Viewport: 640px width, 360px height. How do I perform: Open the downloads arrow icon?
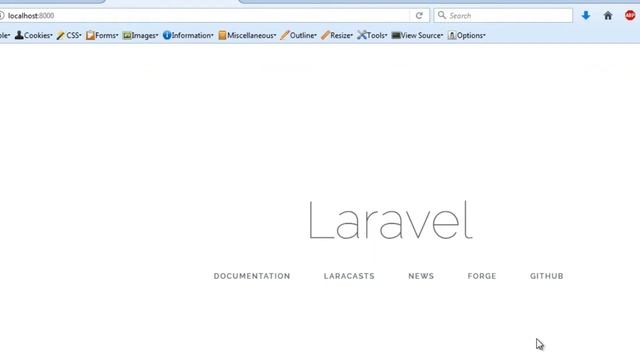tap(586, 16)
